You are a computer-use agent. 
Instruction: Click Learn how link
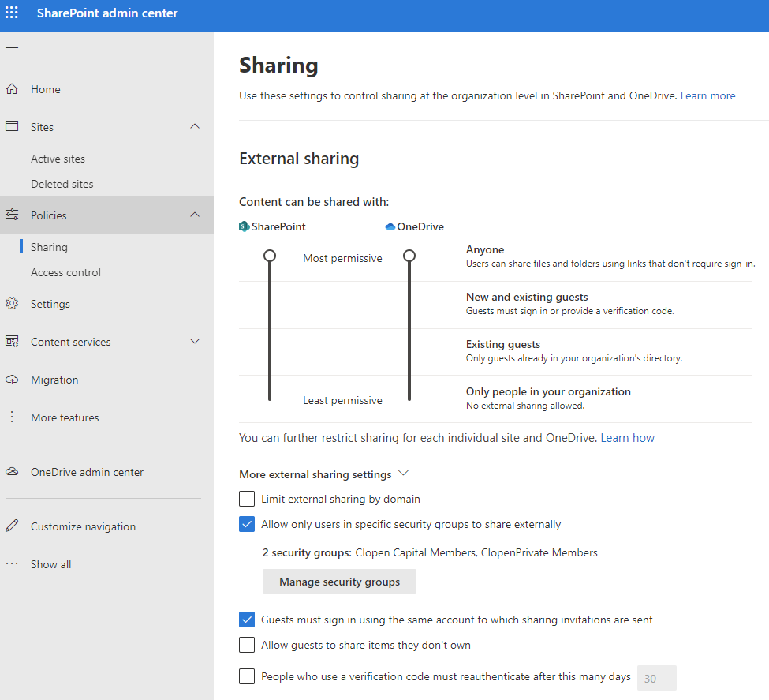tap(627, 438)
